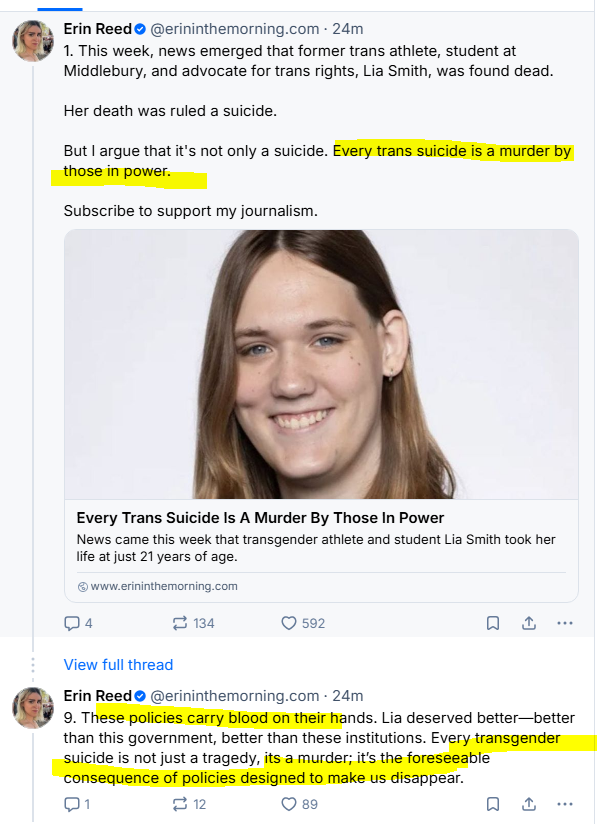Open www.erininthemorning.com link source
This screenshot has width=616, height=824.
coord(164,586)
